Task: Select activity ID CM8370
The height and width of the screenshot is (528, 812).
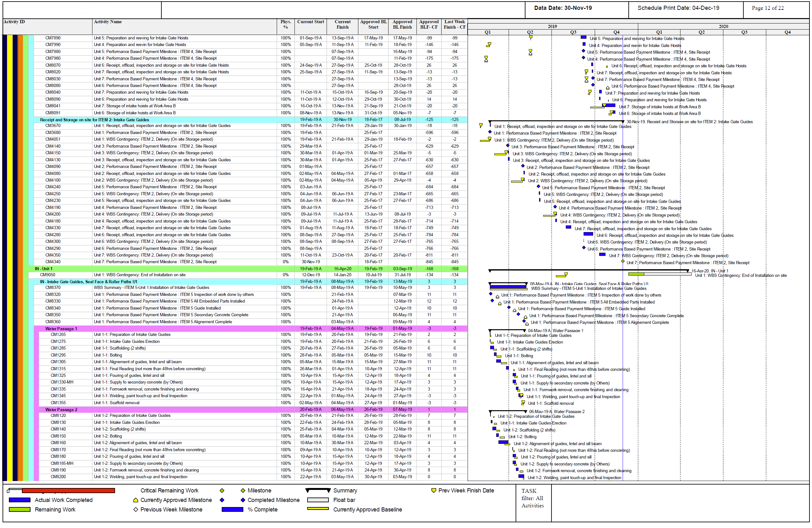Action: (x=53, y=288)
